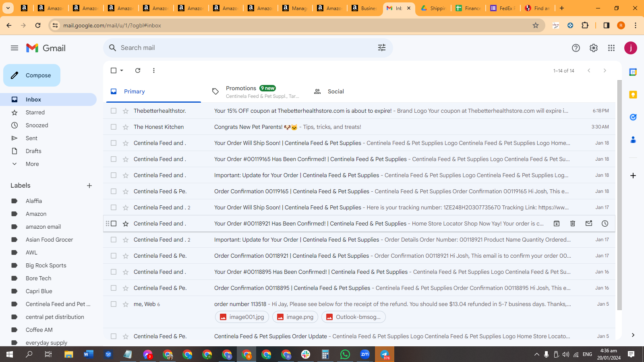This screenshot has width=644, height=362.
Task: Check the Order #00118921 Confirmed email
Action: point(114,223)
